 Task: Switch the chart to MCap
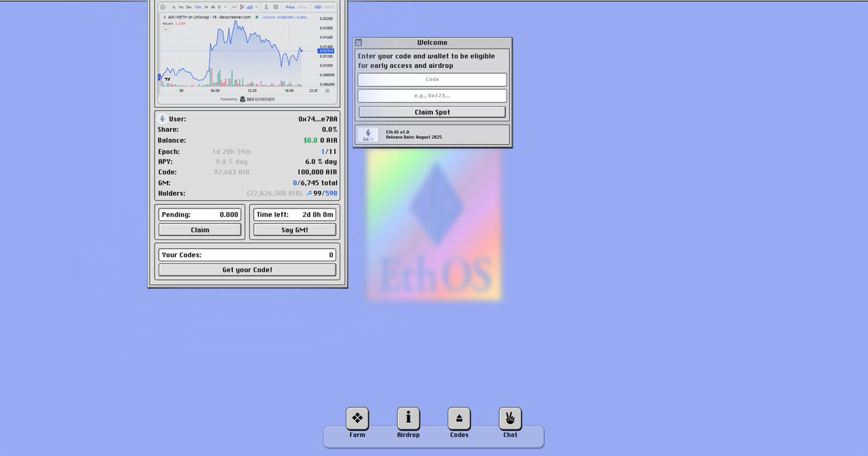(303, 7)
